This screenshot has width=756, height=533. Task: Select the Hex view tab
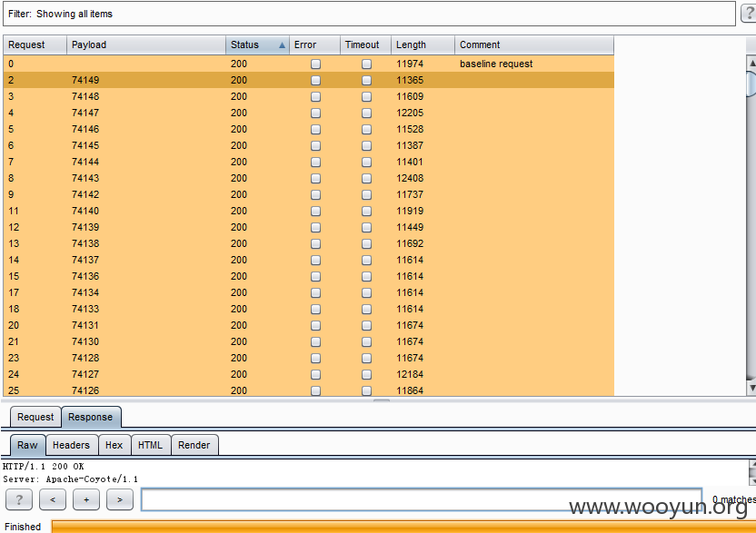[114, 445]
